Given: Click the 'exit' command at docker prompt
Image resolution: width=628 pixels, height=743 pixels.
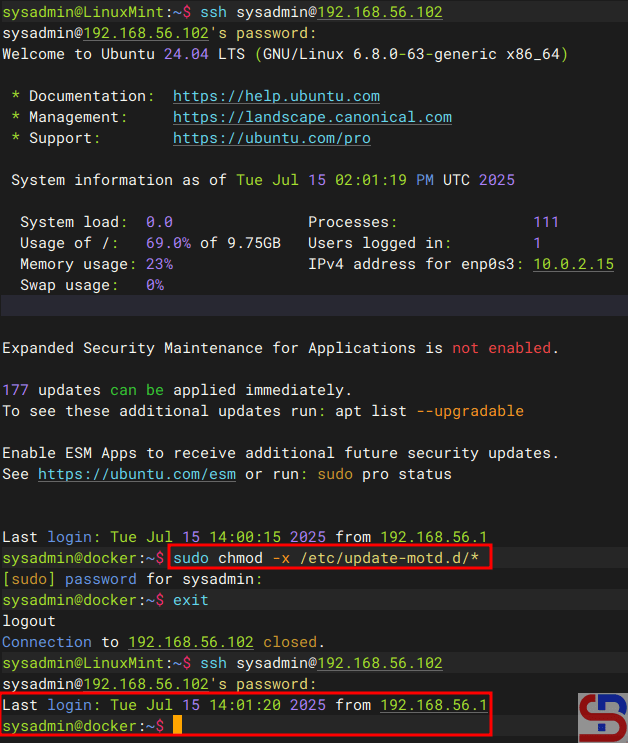Looking at the screenshot, I should 190,600.
